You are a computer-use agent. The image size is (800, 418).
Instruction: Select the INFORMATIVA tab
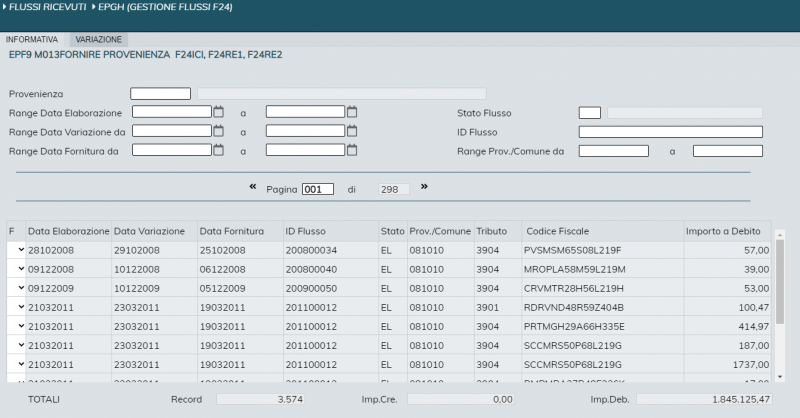32,39
